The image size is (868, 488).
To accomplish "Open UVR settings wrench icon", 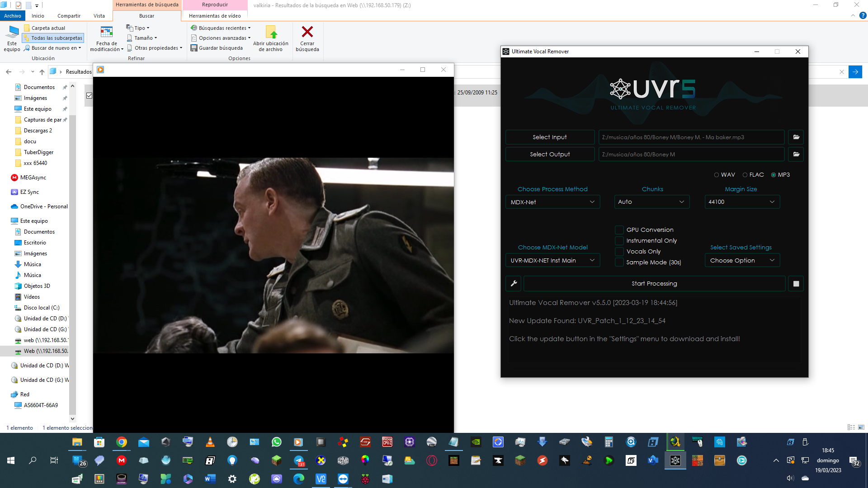I will click(514, 284).
